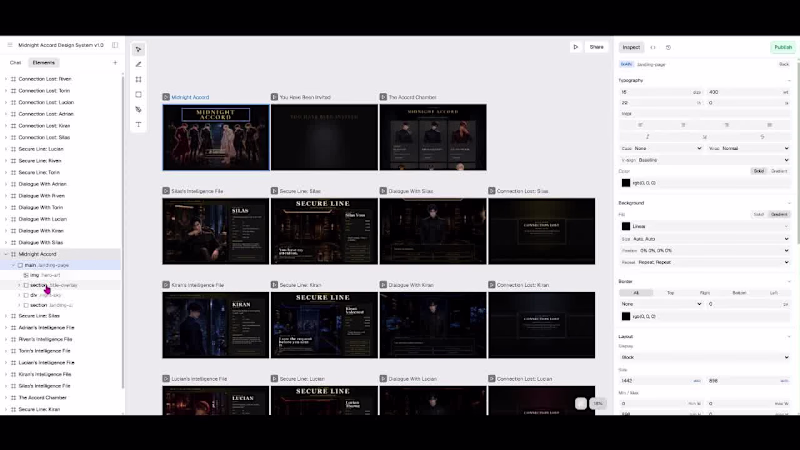Image resolution: width=800 pixels, height=450 pixels.
Task: Click frame icon beside Secure Line: Silas label
Action: [274, 191]
